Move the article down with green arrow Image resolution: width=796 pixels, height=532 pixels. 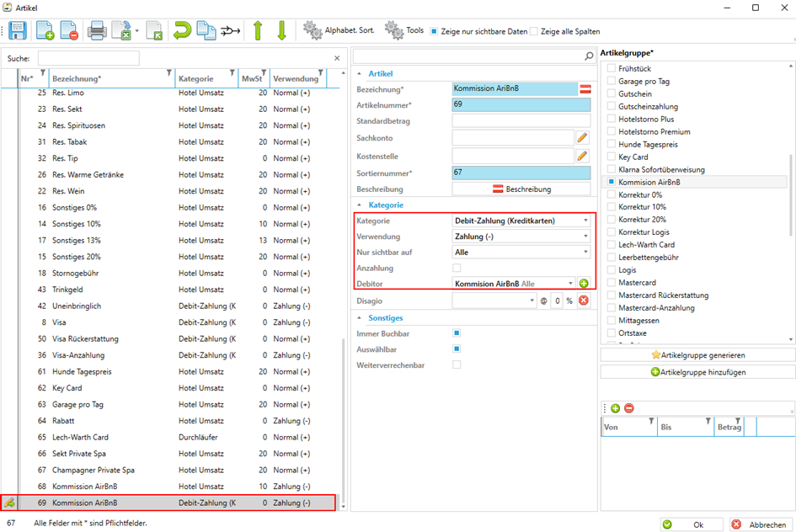point(281,31)
